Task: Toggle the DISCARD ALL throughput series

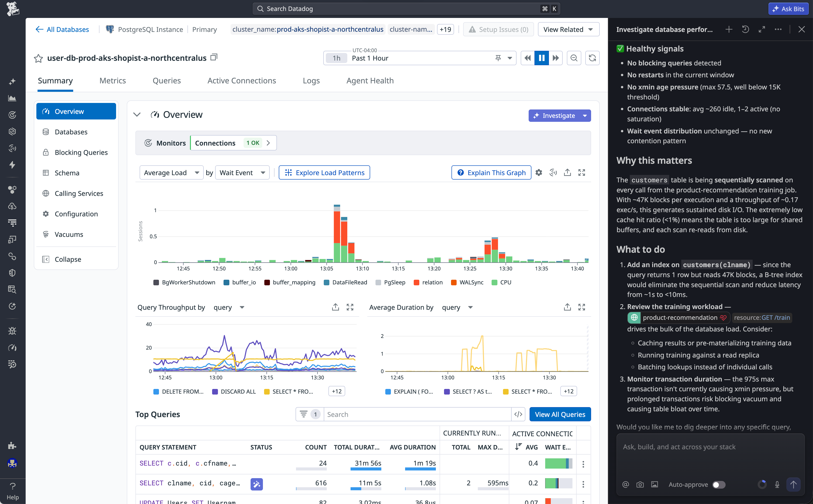Action: click(234, 392)
